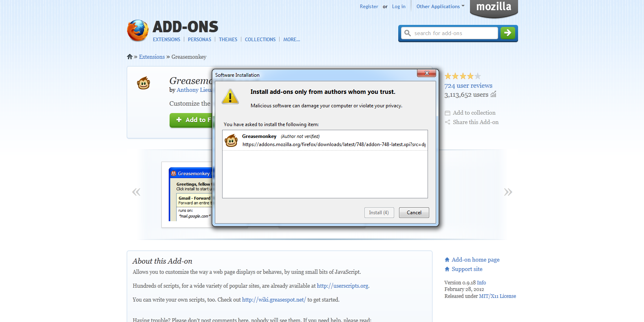This screenshot has height=322, width=644.
Task: Click the mozilla tab logo
Action: [x=494, y=9]
